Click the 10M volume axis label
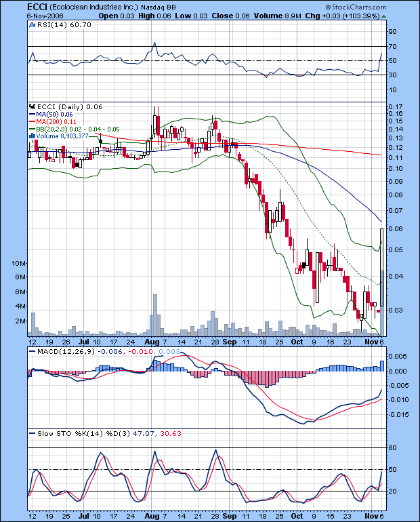This screenshot has height=522, width=420. point(18,263)
